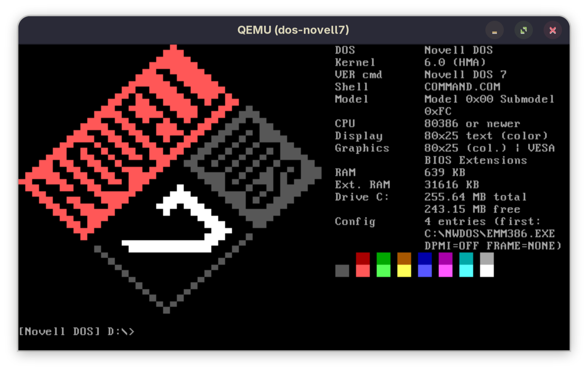Click 'DPMI=OFF FRAME=NONE)' text

493,246
